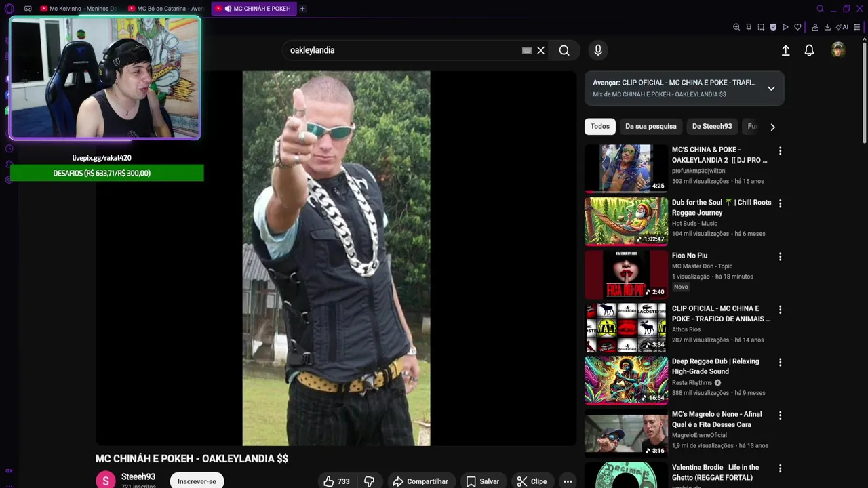The image size is (868, 488).
Task: Click the pinboard pin icon in address bar
Action: (x=749, y=27)
